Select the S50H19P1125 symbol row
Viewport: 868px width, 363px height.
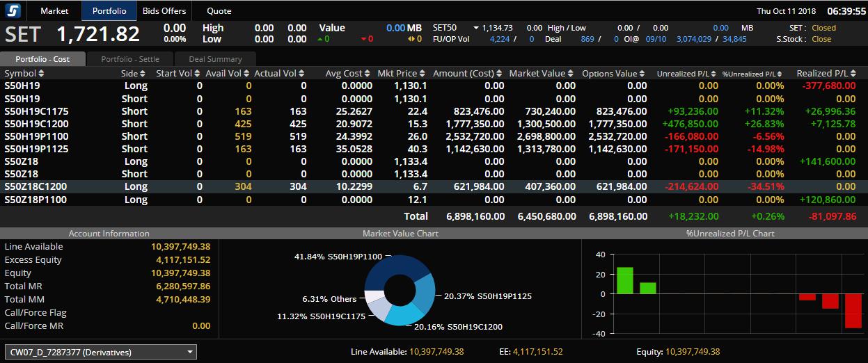coord(434,149)
